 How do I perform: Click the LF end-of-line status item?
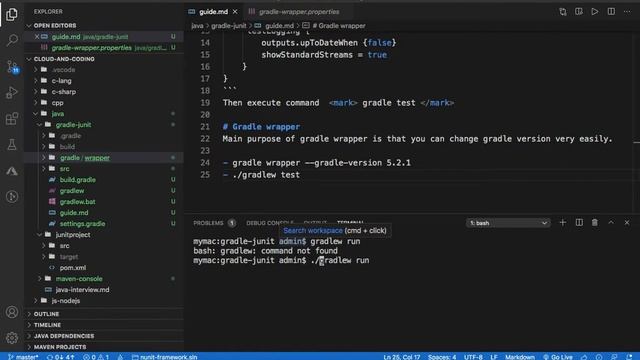493,357
